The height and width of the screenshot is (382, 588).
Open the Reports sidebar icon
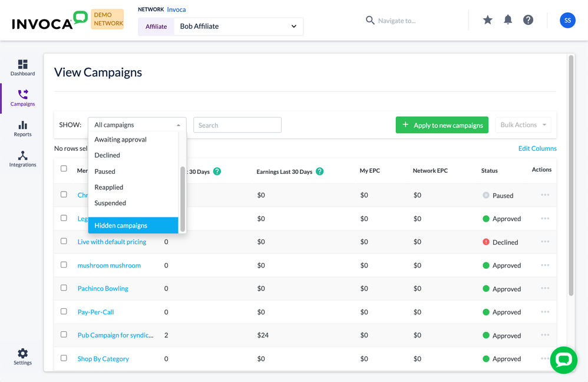[x=22, y=129]
